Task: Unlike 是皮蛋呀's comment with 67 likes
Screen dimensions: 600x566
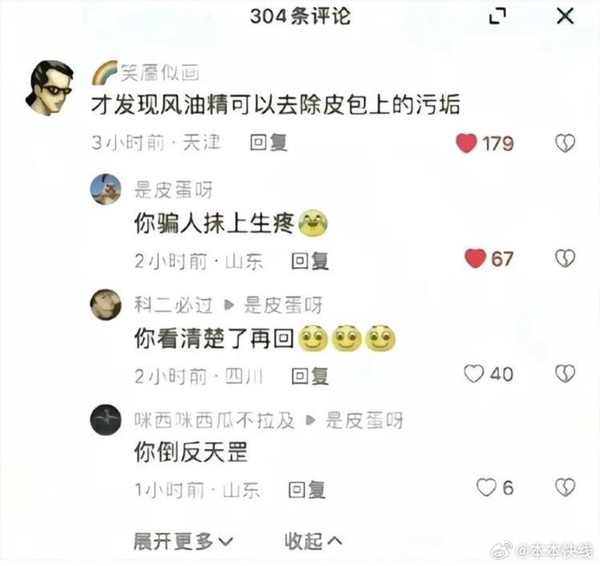Action: click(x=475, y=258)
